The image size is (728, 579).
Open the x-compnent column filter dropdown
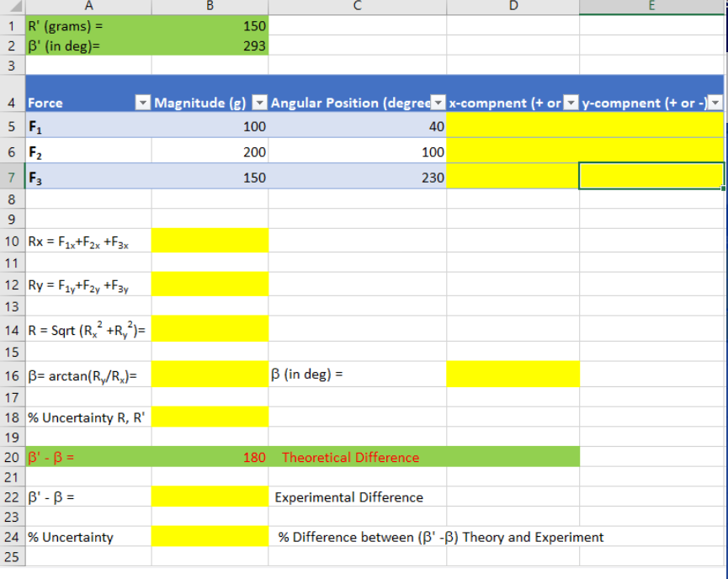point(571,103)
